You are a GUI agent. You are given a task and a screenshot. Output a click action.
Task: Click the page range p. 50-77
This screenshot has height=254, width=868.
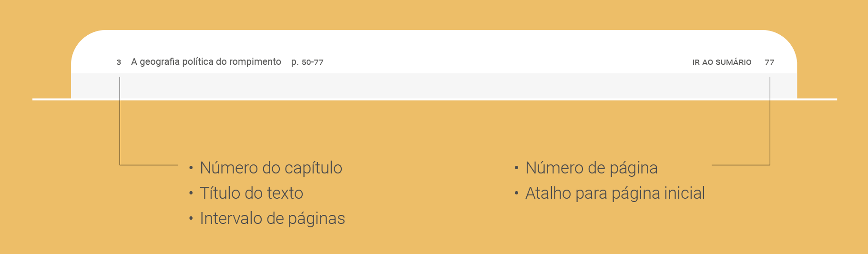pyautogui.click(x=307, y=62)
